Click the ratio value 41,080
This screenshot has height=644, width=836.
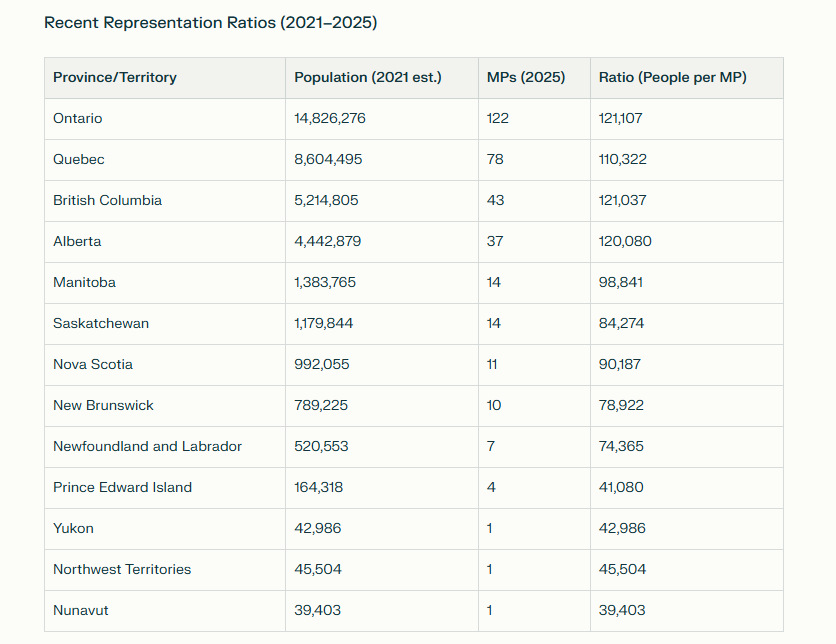(621, 488)
